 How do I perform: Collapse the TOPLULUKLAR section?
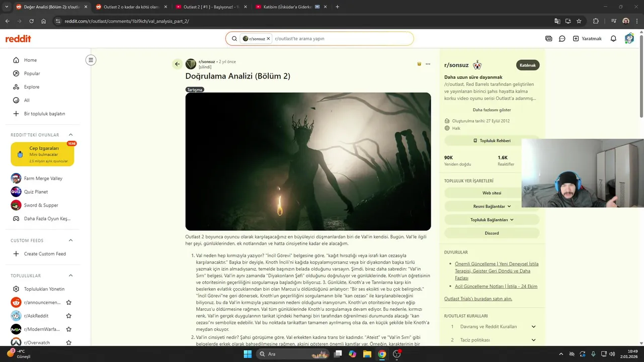[x=70, y=276]
